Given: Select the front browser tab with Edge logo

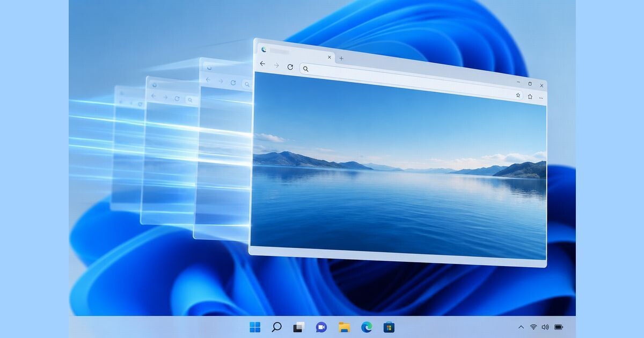Looking at the screenshot, I should [x=296, y=53].
